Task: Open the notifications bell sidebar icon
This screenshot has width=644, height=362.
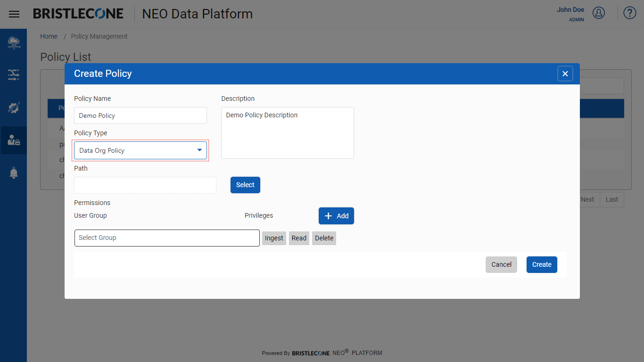Action: tap(14, 173)
